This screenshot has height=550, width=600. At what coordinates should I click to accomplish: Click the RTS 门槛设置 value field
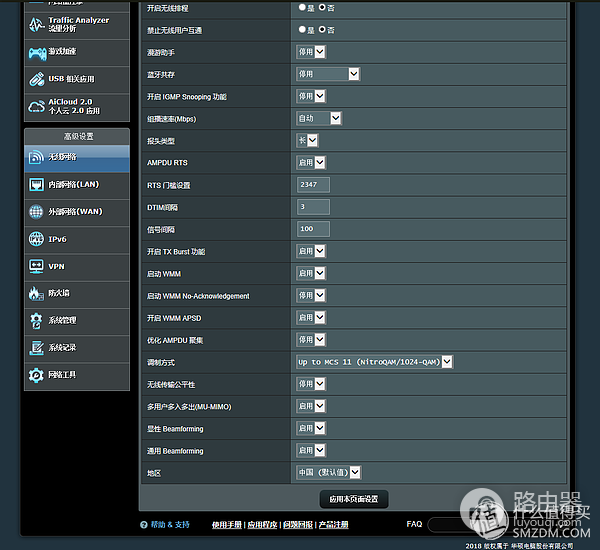pos(313,185)
